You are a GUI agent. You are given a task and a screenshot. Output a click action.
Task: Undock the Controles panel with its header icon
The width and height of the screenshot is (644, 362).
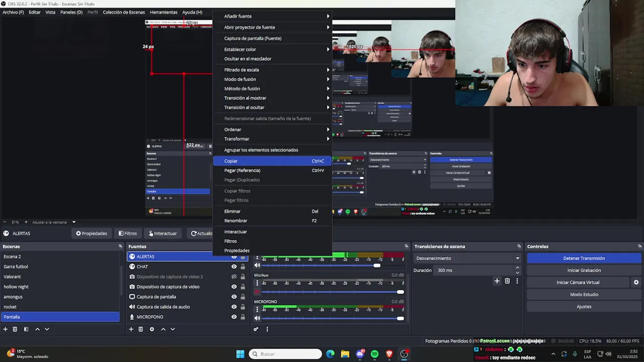tap(640, 246)
